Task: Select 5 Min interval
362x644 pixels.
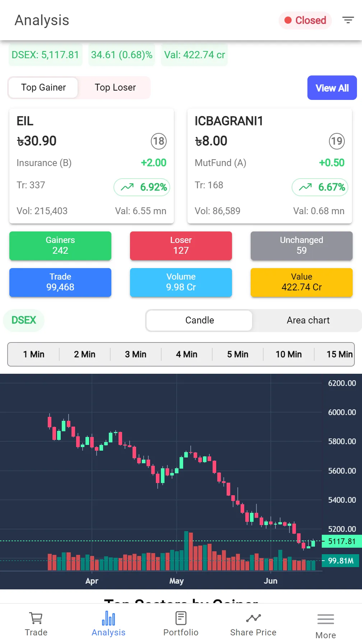Action: click(x=238, y=354)
